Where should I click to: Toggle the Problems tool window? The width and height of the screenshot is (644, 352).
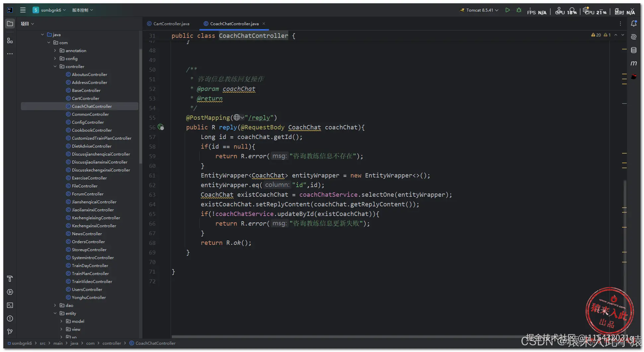point(10,318)
